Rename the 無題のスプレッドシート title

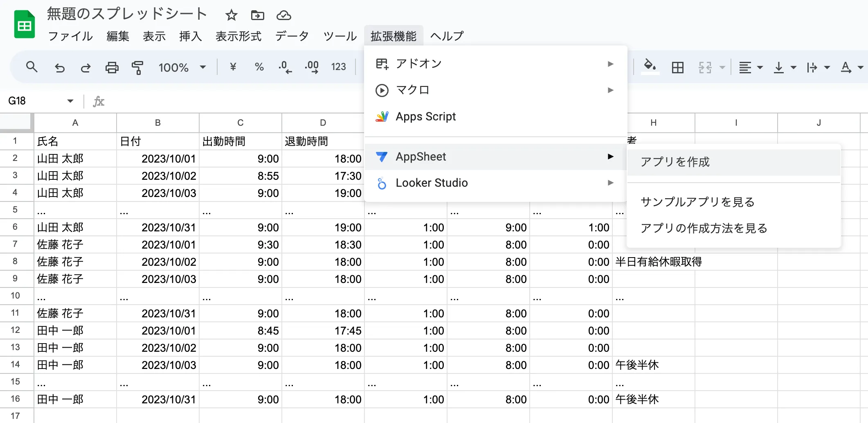click(x=127, y=14)
